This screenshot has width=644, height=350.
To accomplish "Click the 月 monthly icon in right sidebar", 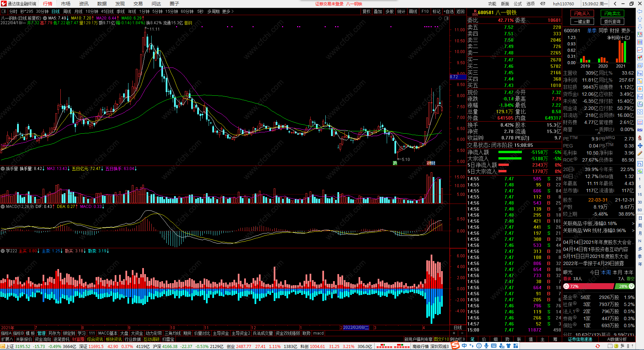I will 640,233.
